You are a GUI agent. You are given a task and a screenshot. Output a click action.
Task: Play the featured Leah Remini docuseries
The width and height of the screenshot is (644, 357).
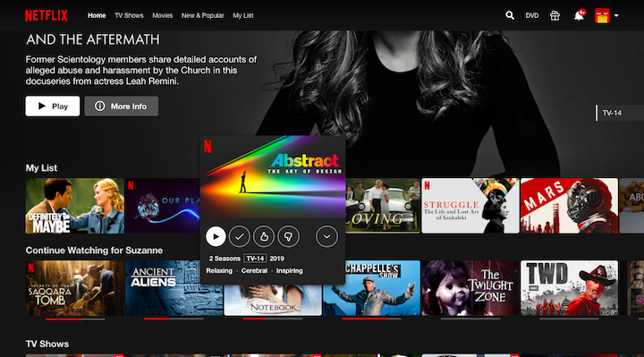tap(53, 106)
